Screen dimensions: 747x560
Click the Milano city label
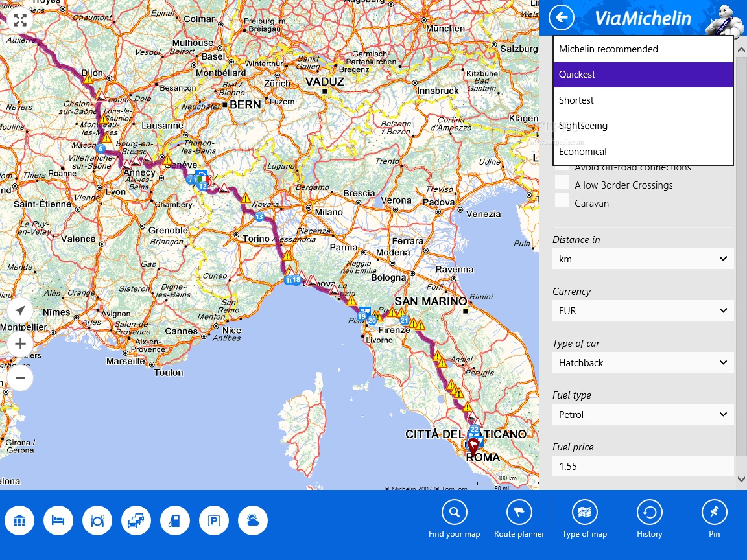(328, 212)
